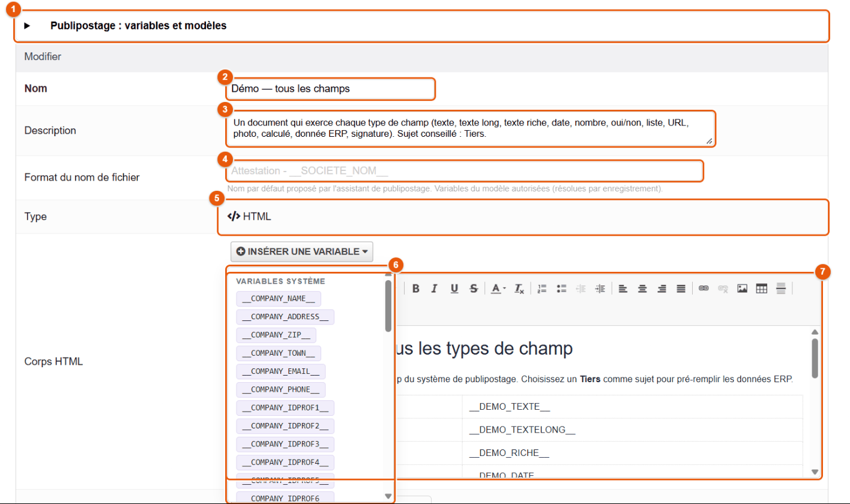Select the __COMPANY_PHONE__ variable
The height and width of the screenshot is (504, 850).
282,389
